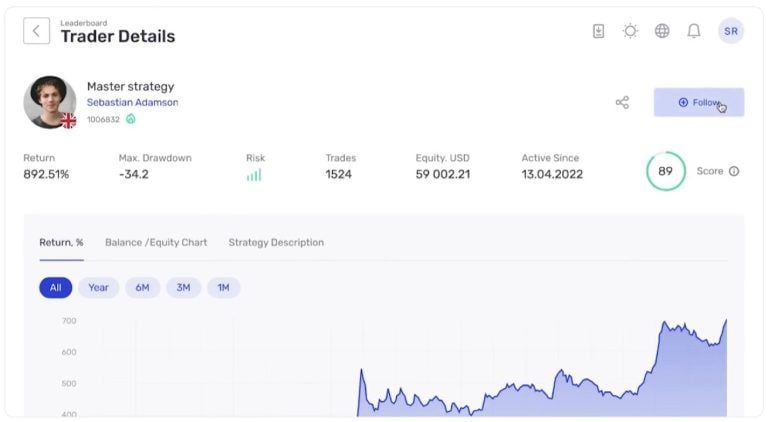Image resolution: width=768 pixels, height=422 pixels.
Task: Open notifications bell icon
Action: point(693,31)
